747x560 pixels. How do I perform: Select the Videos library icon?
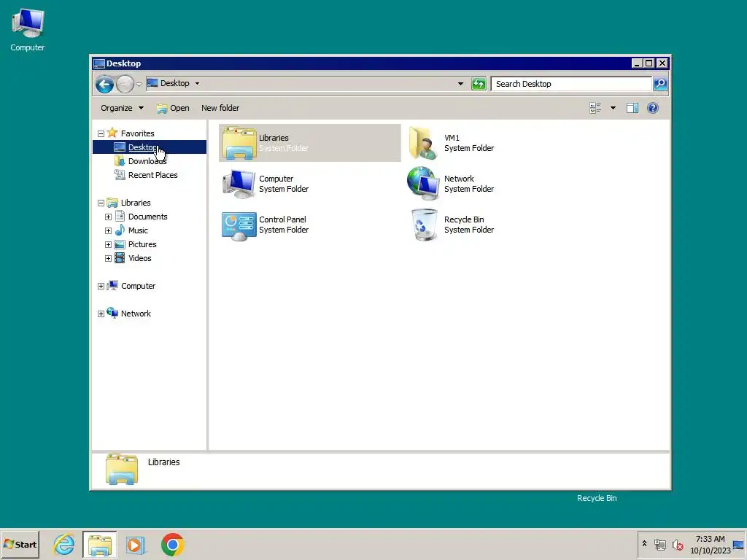(120, 258)
